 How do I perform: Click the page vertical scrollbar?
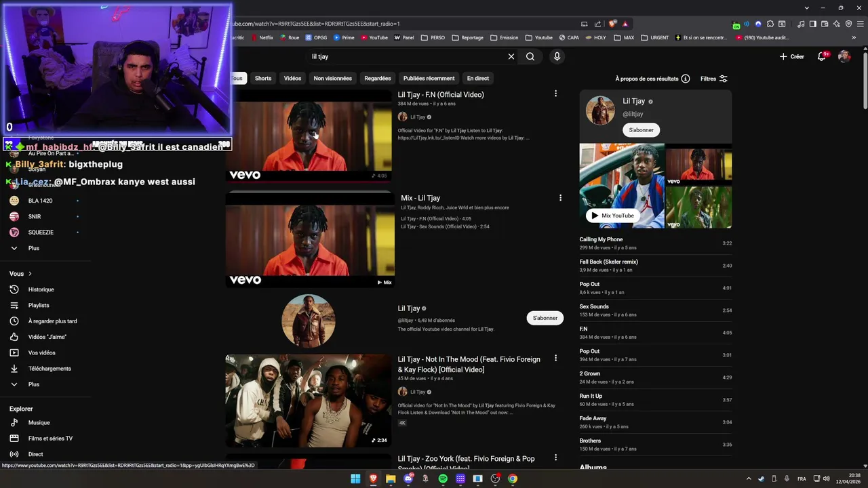pos(865,81)
